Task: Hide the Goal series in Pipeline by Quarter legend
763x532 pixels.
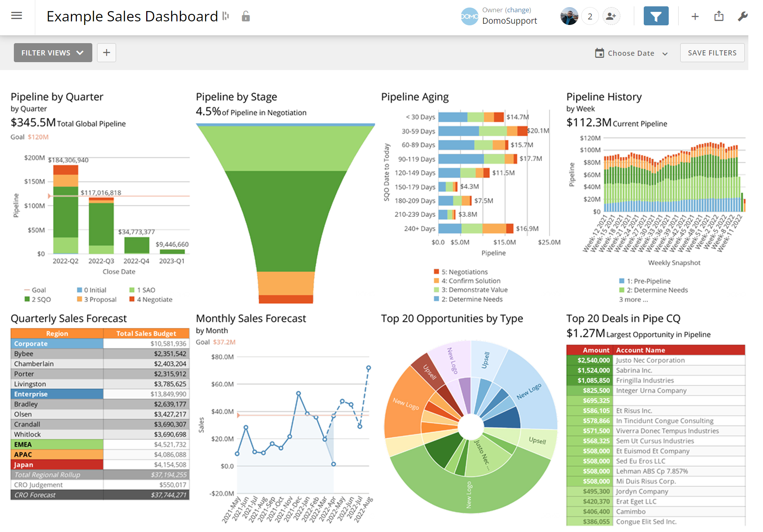Action: [x=35, y=290]
